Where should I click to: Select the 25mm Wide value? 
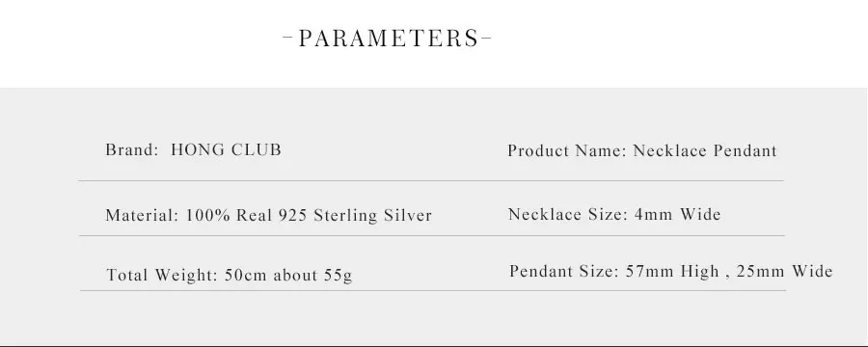(x=784, y=271)
